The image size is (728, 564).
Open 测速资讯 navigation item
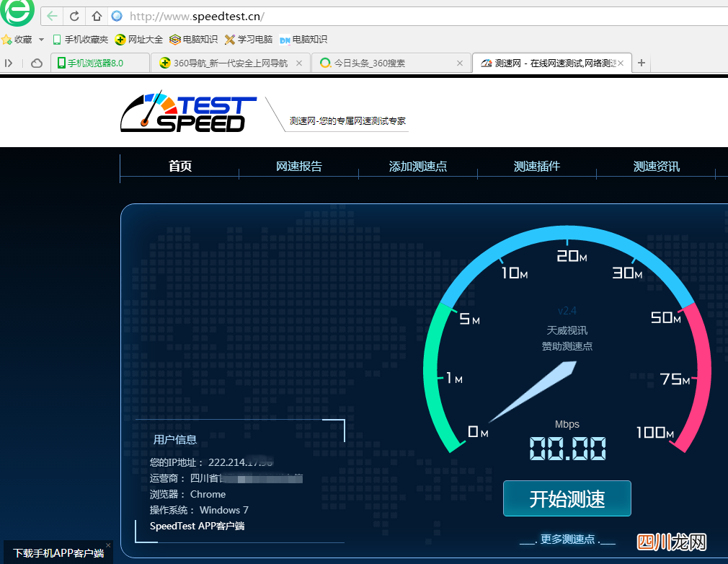[x=656, y=166]
